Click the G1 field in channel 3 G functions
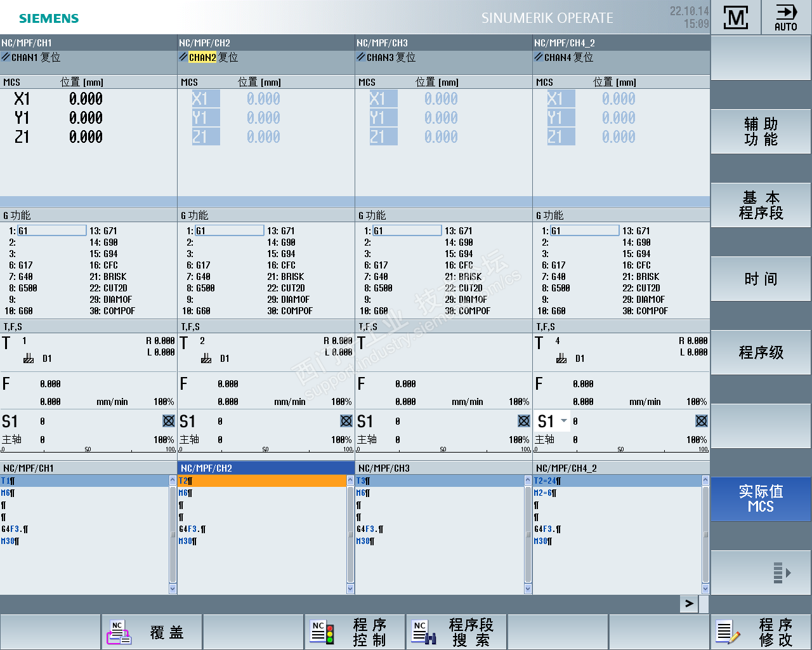This screenshot has width=812, height=650. point(407,230)
